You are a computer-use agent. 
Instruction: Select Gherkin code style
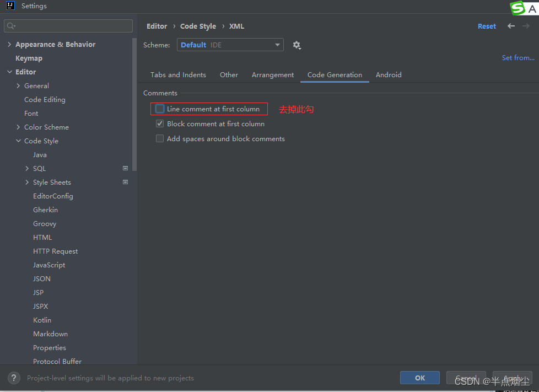pyautogui.click(x=45, y=210)
